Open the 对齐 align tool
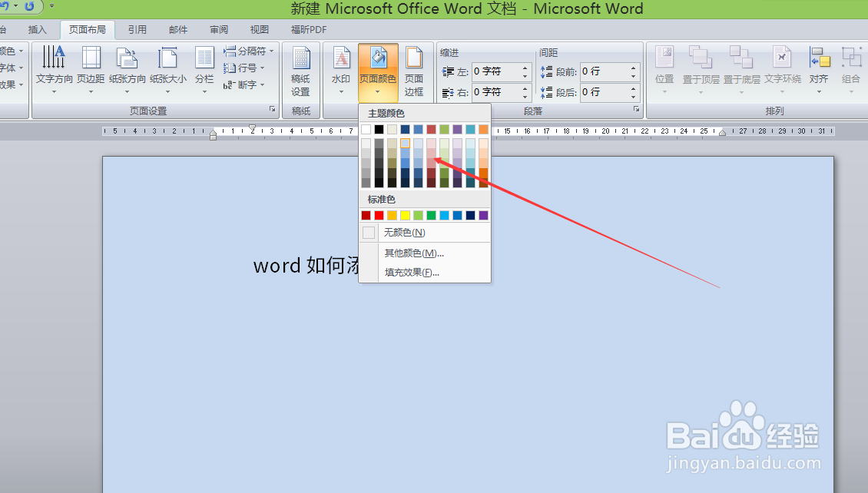 (820, 71)
